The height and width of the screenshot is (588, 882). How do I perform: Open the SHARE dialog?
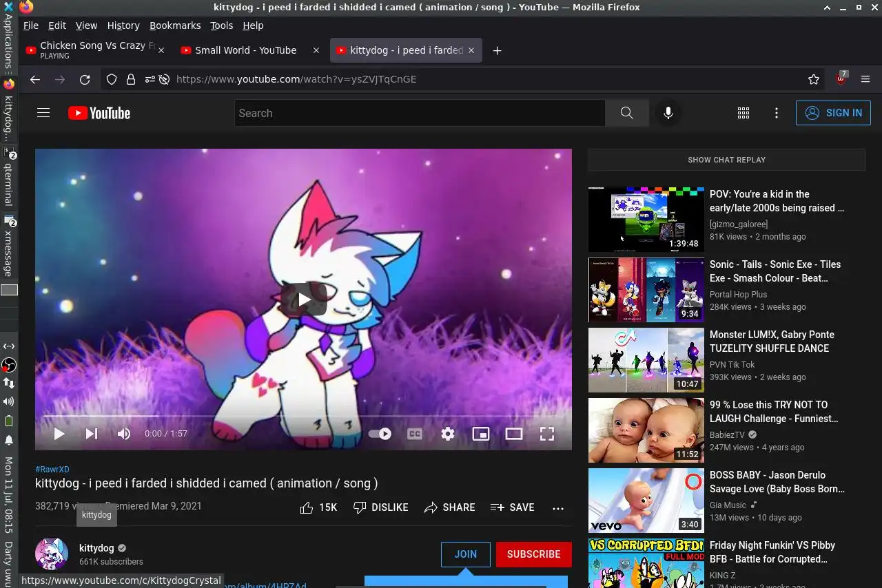tap(449, 507)
